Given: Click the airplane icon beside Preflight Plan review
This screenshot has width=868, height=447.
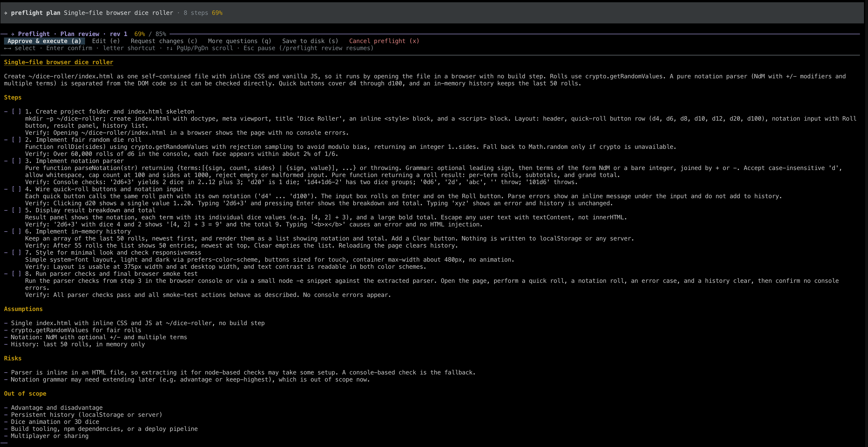Looking at the screenshot, I should pyautogui.click(x=13, y=34).
